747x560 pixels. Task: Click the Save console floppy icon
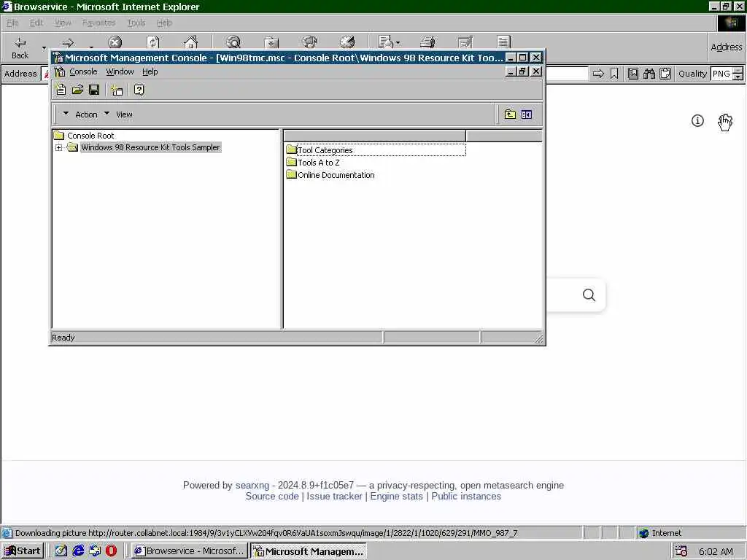pyautogui.click(x=94, y=90)
